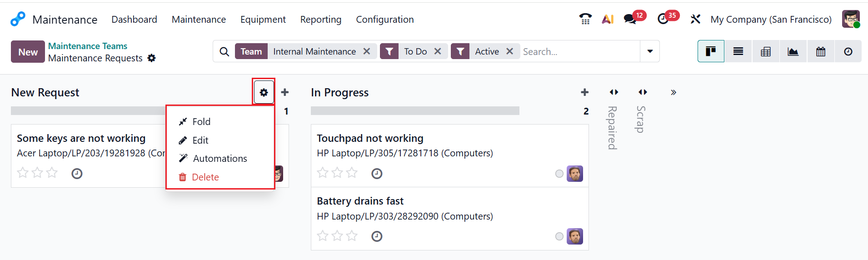Switch to the pivot view

(x=766, y=52)
